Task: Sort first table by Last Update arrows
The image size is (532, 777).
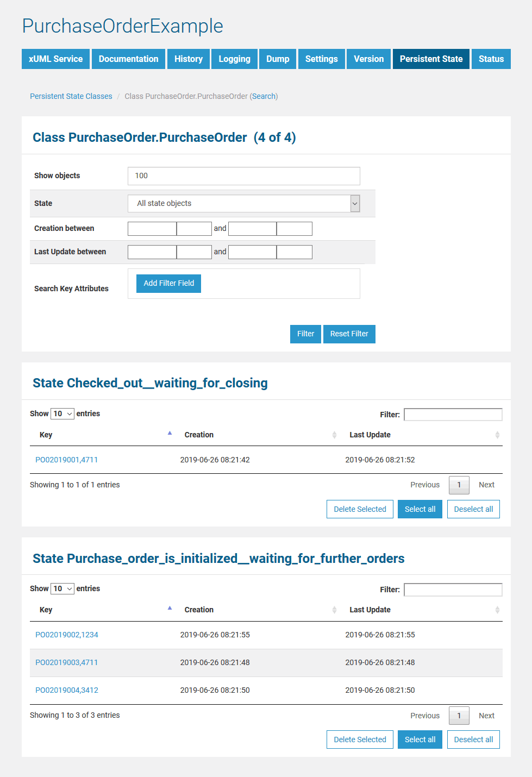Action: pos(497,435)
